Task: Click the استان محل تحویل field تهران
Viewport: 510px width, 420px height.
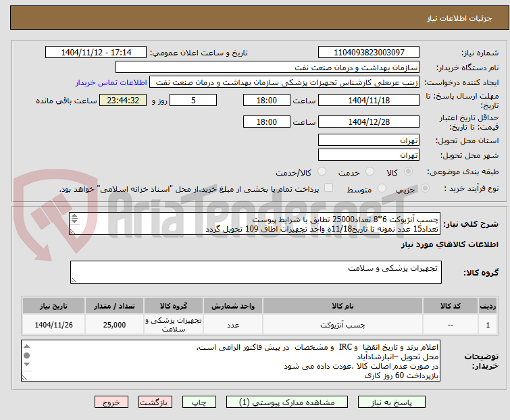Action: tap(369, 140)
